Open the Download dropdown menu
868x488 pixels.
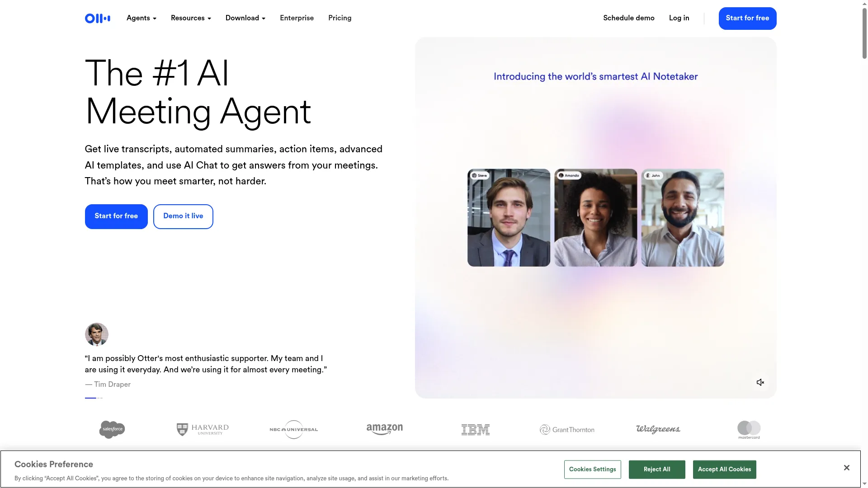coord(245,18)
